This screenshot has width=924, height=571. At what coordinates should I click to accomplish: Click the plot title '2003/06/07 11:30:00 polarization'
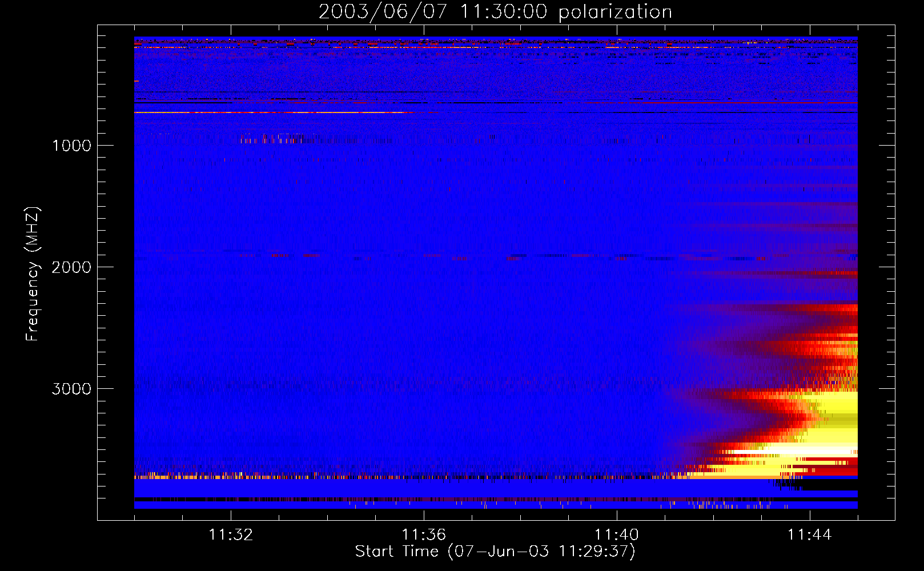coord(495,11)
